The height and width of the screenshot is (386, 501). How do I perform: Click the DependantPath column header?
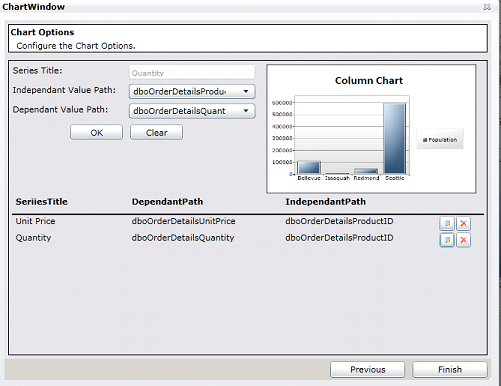point(167,202)
